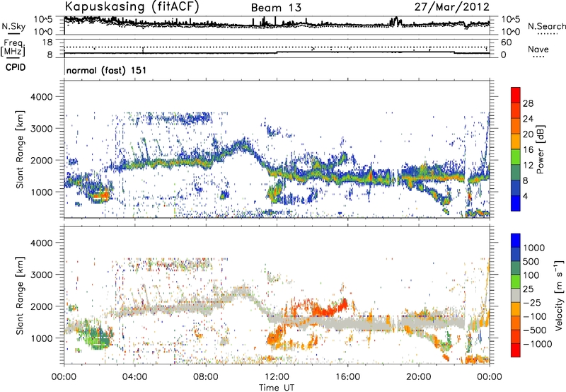Click the red top segment of Power colorbar

click(x=516, y=96)
